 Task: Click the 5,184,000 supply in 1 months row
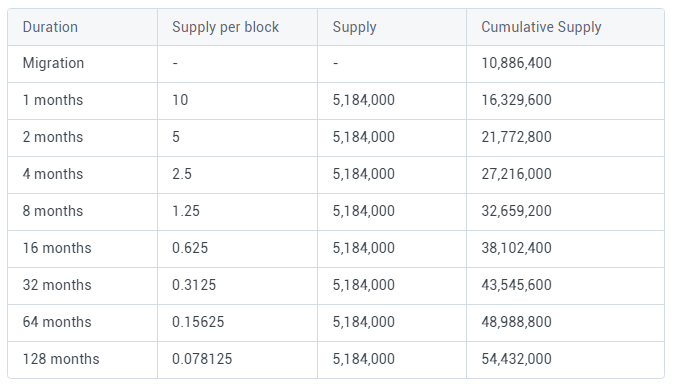coord(364,100)
